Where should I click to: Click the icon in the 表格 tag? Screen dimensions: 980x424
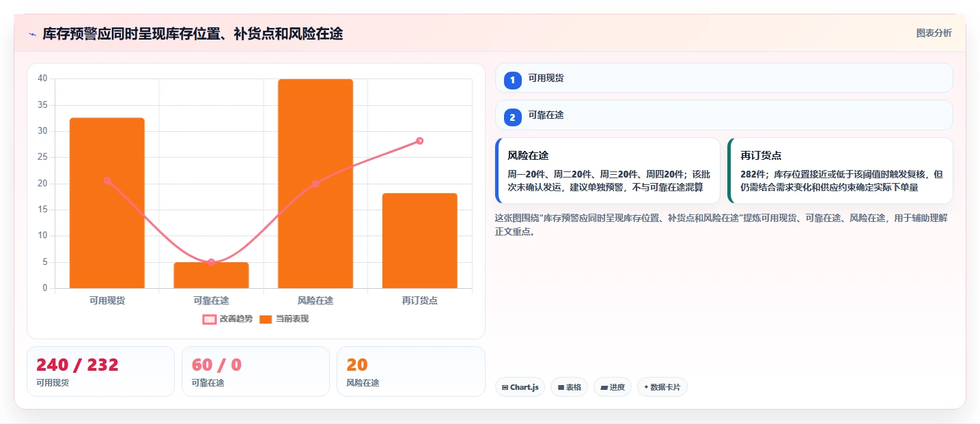561,388
